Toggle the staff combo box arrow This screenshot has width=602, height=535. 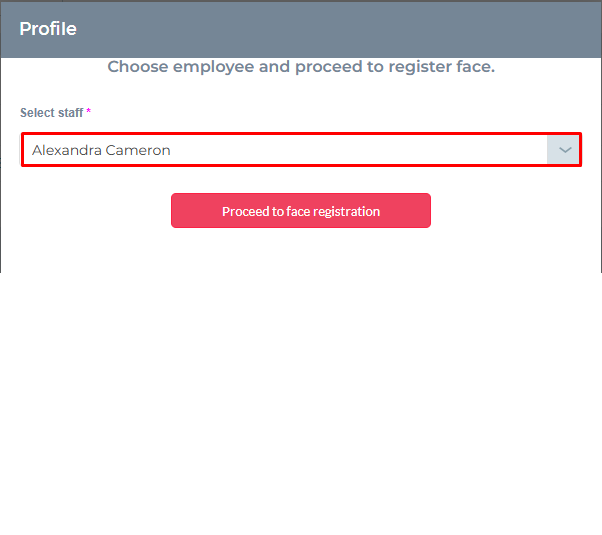[x=565, y=150]
